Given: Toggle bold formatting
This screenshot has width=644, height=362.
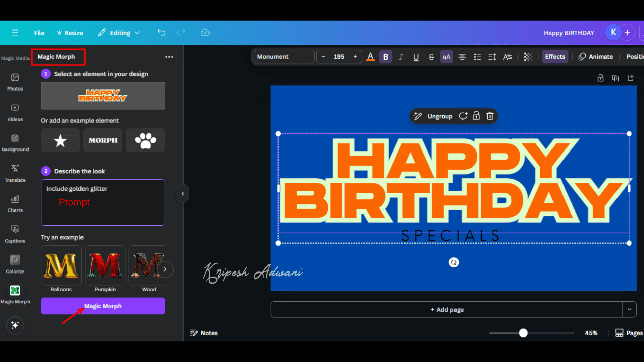Looking at the screenshot, I should (386, 57).
